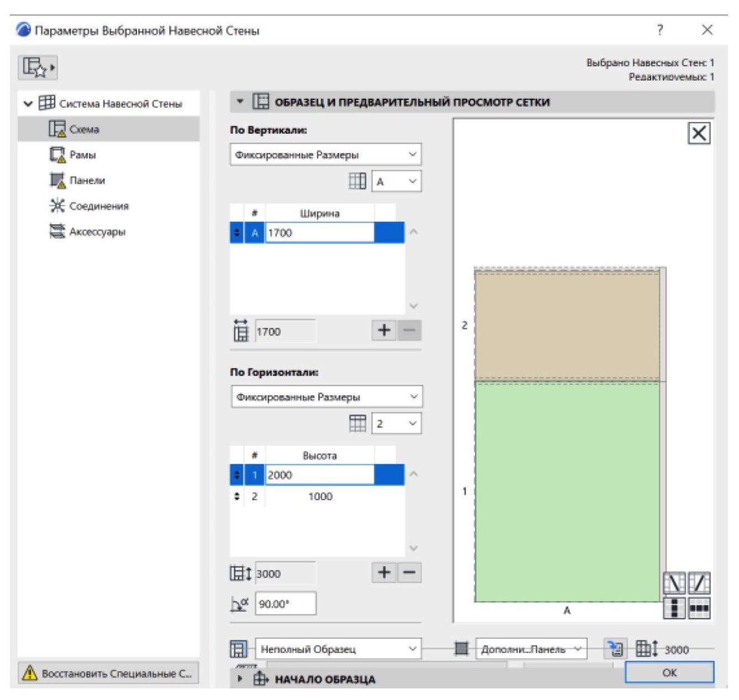Image resolution: width=739 pixels, height=700 pixels.
Task: Click the green panel in grid preview
Action: click(x=567, y=491)
